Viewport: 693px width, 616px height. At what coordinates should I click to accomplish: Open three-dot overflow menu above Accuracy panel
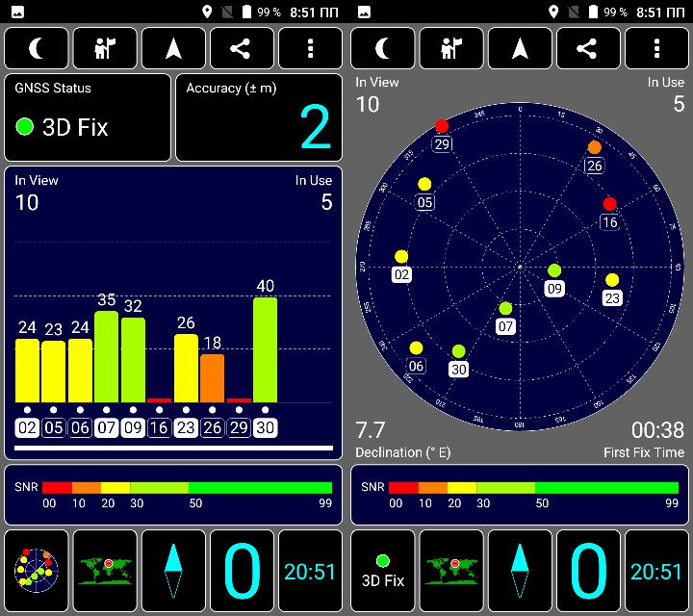310,48
